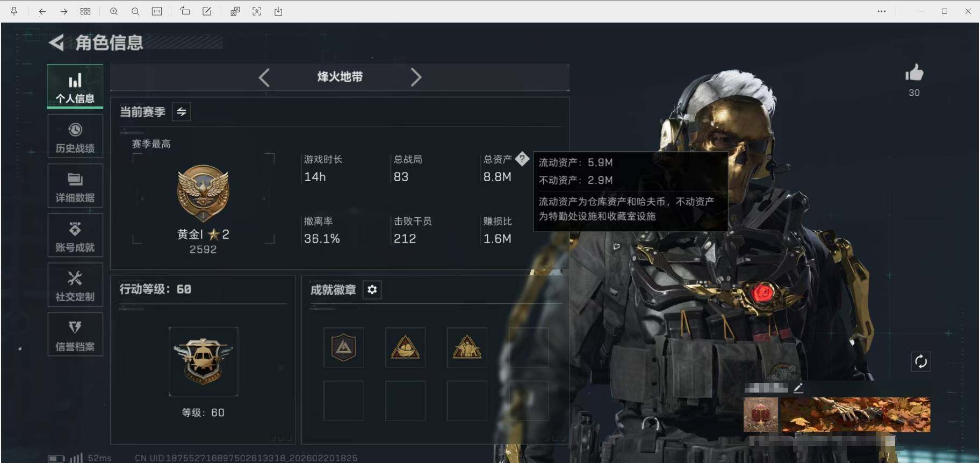Click the 烽火地带 mode title
The height and width of the screenshot is (463, 980).
coord(340,77)
